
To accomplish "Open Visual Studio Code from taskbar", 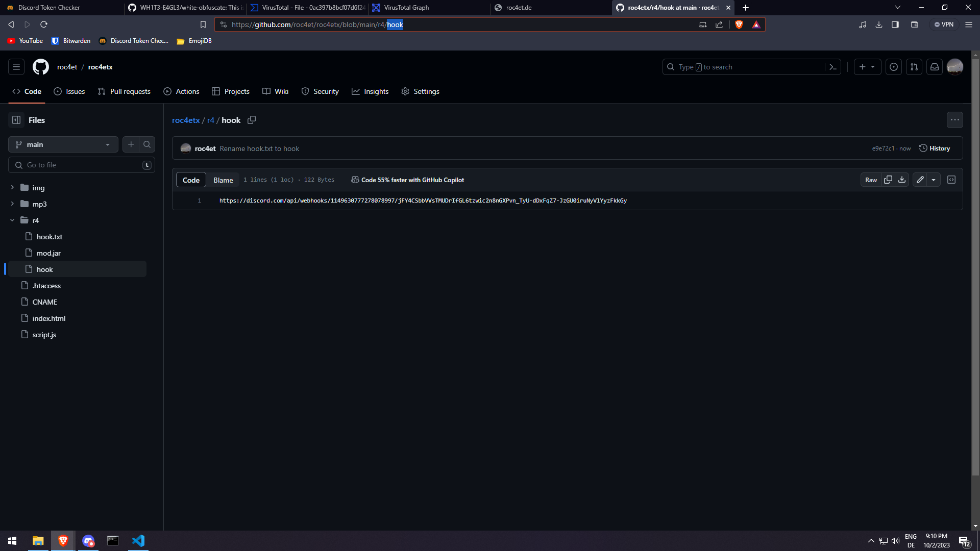I will [x=138, y=541].
